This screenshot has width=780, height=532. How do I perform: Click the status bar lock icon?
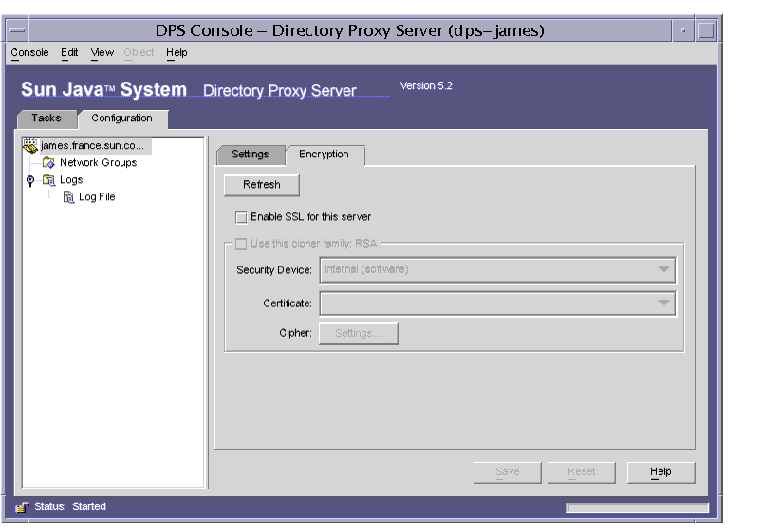coord(22,507)
